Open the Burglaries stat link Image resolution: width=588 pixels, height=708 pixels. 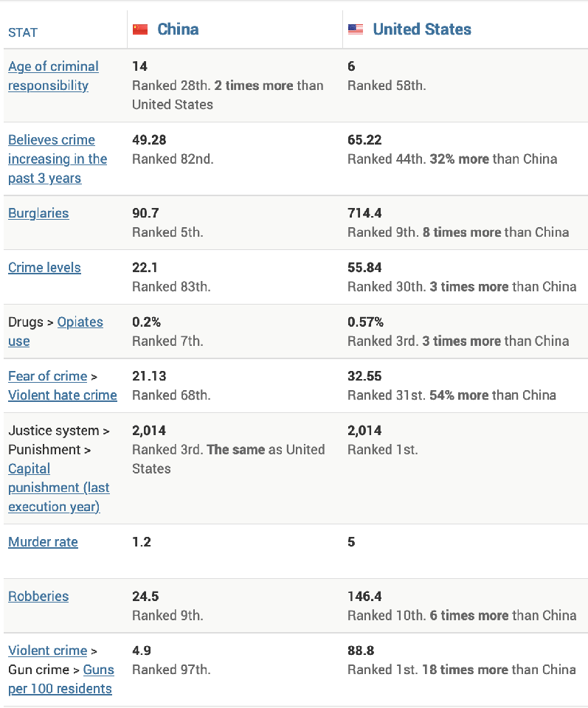(38, 213)
